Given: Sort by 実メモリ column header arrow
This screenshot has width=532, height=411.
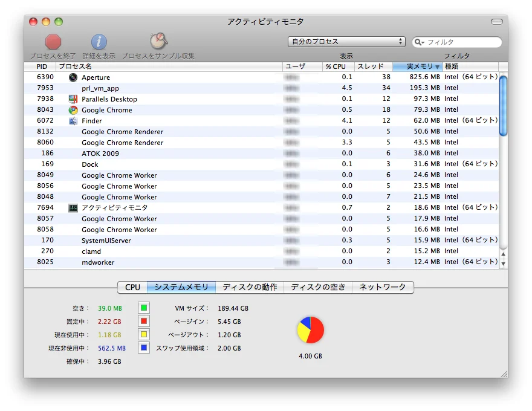Looking at the screenshot, I should coord(437,67).
